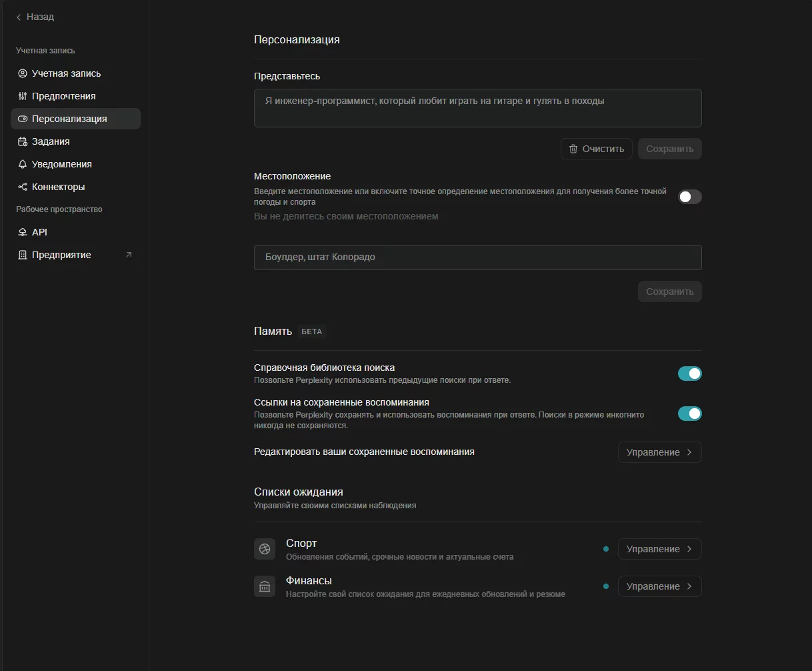Screen dimensions: 812x671
Task: Click the Коннекторы nodes icon
Action: (23, 187)
